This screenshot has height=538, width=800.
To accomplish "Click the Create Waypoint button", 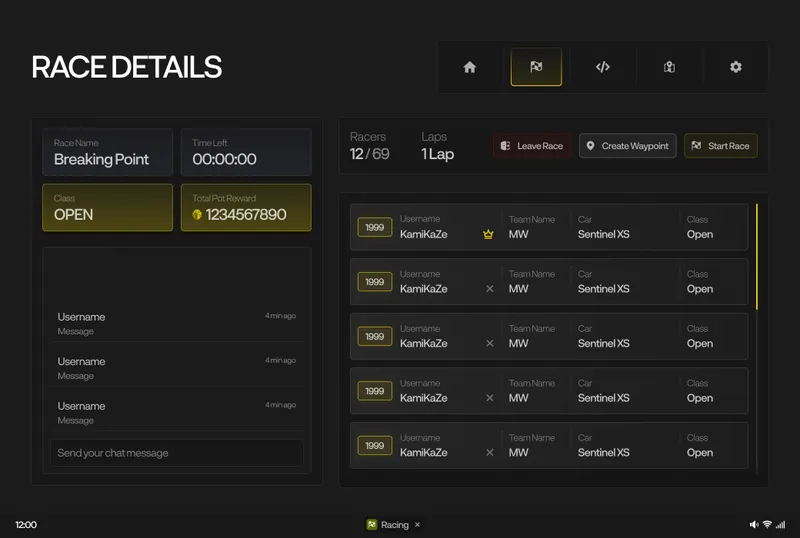I will coord(628,146).
